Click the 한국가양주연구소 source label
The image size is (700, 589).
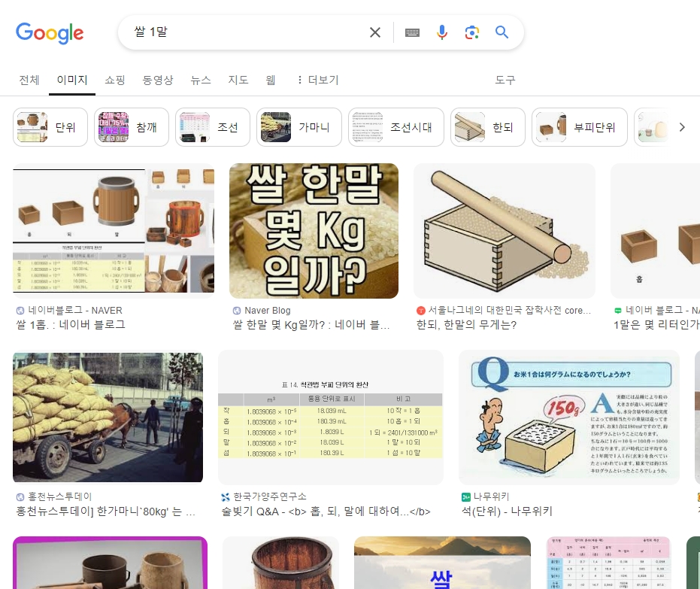coord(270,496)
